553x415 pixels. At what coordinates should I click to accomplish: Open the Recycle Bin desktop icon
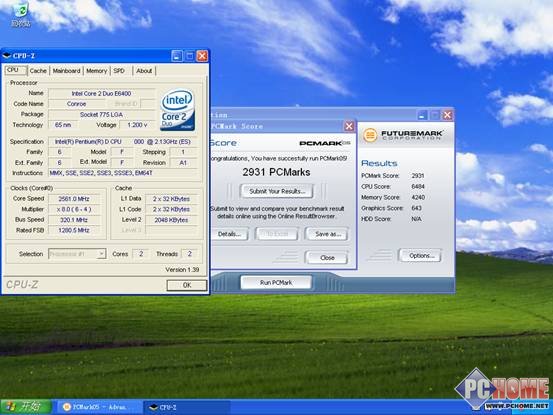click(20, 14)
